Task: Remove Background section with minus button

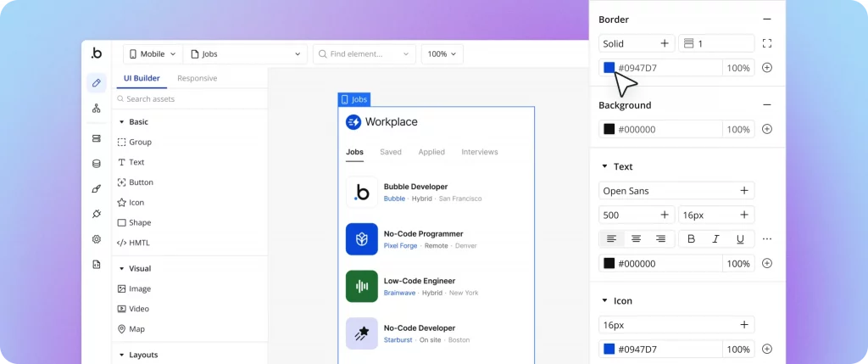Action: point(766,104)
